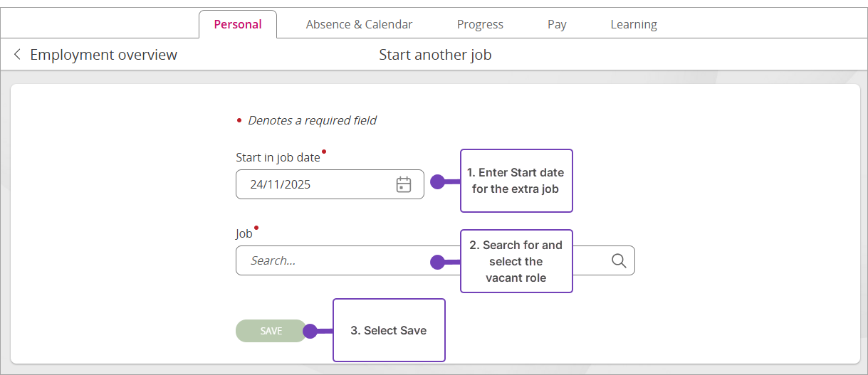The width and height of the screenshot is (868, 375).
Task: Go to the Progress tab
Action: [x=480, y=24]
